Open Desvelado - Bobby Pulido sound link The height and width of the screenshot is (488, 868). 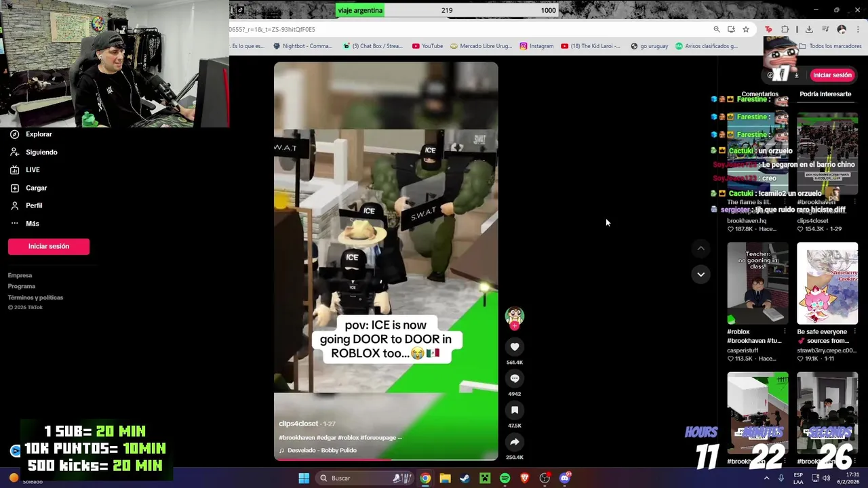pyautogui.click(x=321, y=450)
